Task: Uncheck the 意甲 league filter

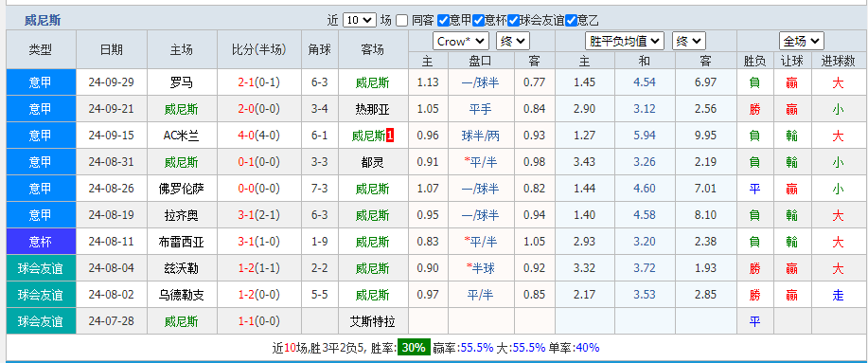Action: click(x=443, y=21)
